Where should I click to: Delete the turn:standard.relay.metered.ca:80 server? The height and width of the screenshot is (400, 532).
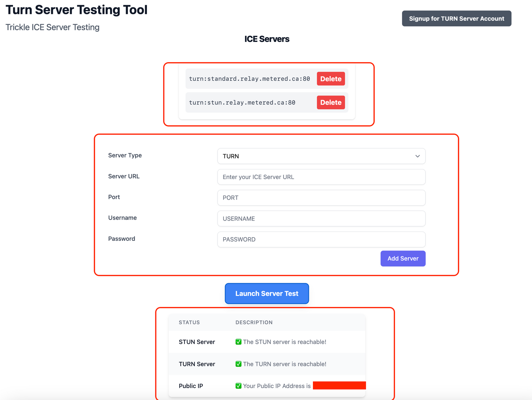pos(331,79)
